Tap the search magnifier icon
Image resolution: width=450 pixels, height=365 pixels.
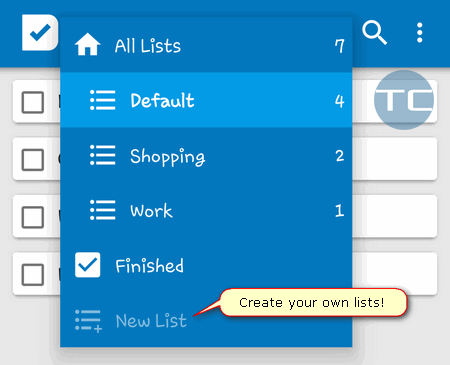coord(375,33)
